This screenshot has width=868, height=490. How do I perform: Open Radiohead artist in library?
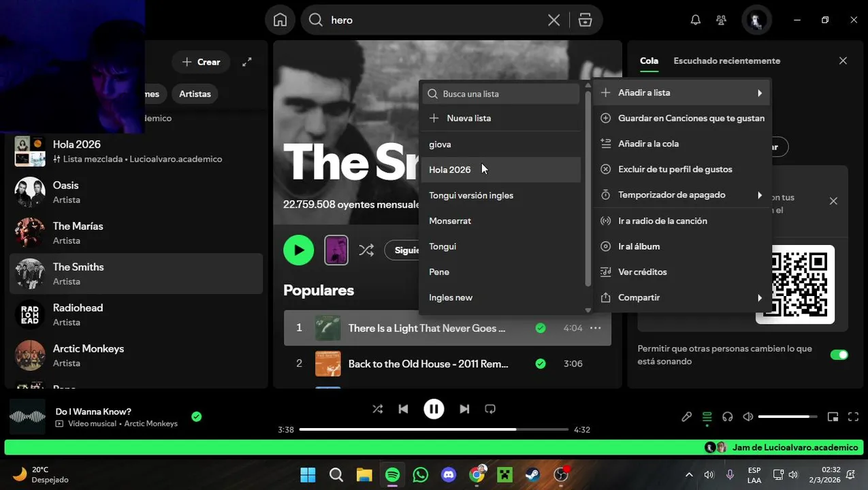tap(136, 314)
